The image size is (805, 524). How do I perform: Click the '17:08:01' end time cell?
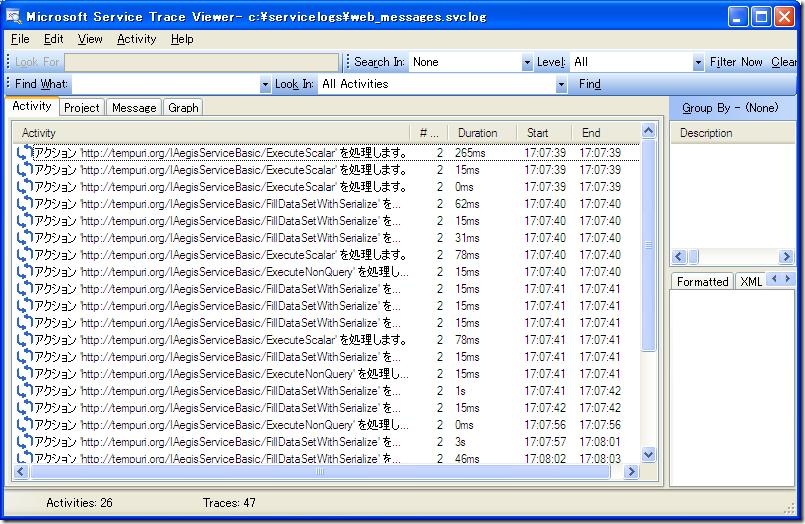point(600,441)
